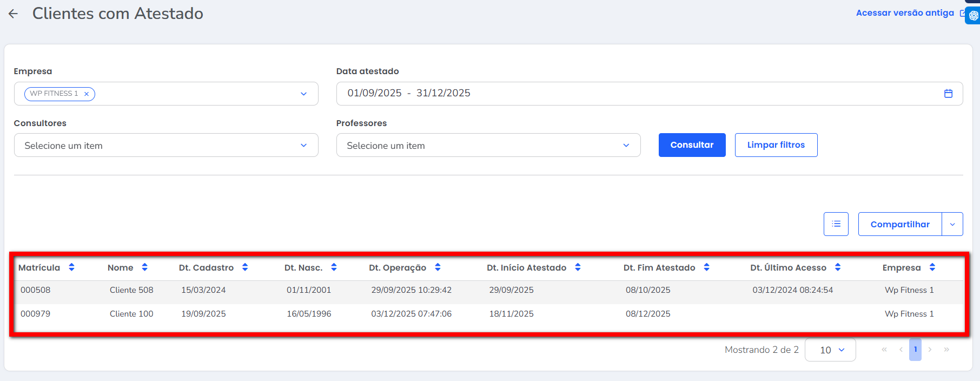Open the Consultores dropdown
Screen dimensions: 980x381
(x=303, y=146)
